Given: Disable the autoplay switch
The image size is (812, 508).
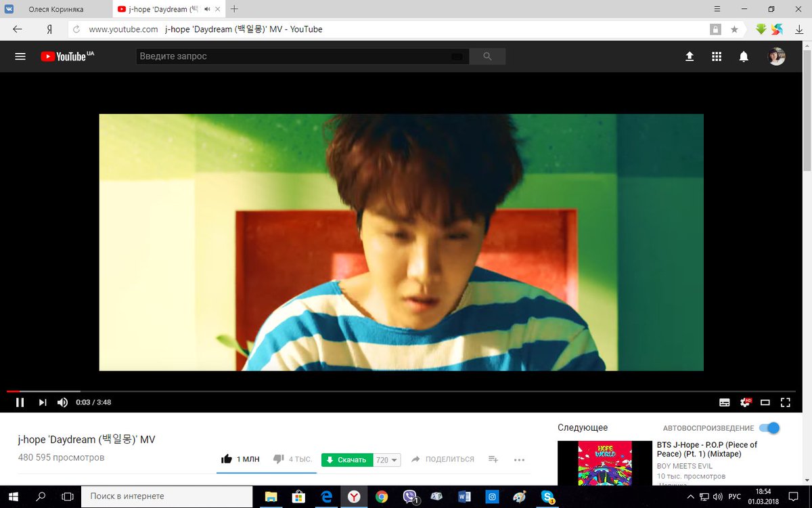Looking at the screenshot, I should (769, 428).
